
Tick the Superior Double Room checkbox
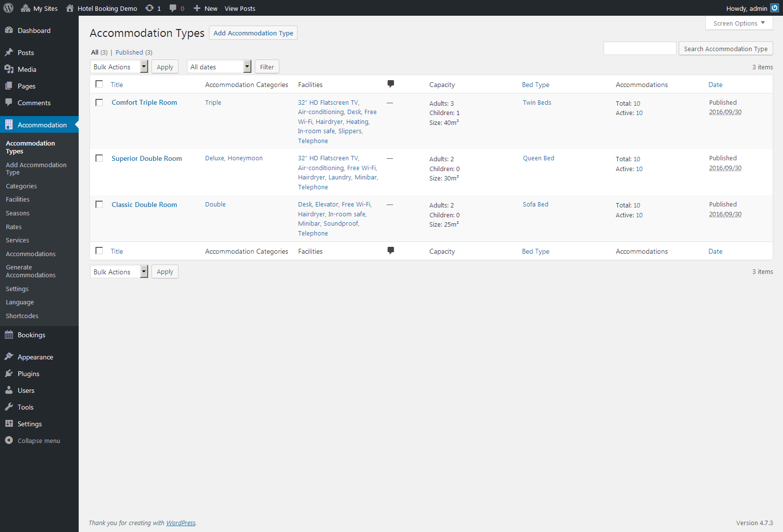click(99, 158)
